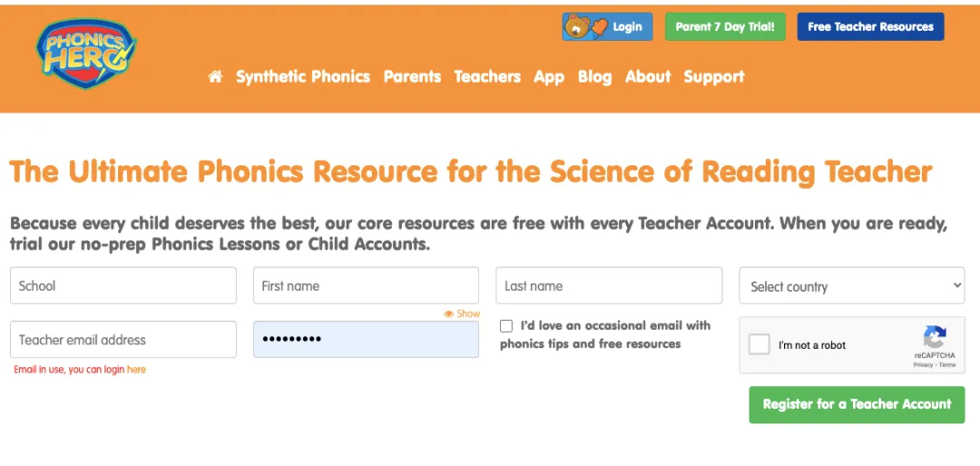Image resolution: width=980 pixels, height=466 pixels.
Task: Click the reCAPTCHA logo icon
Action: pos(935,336)
